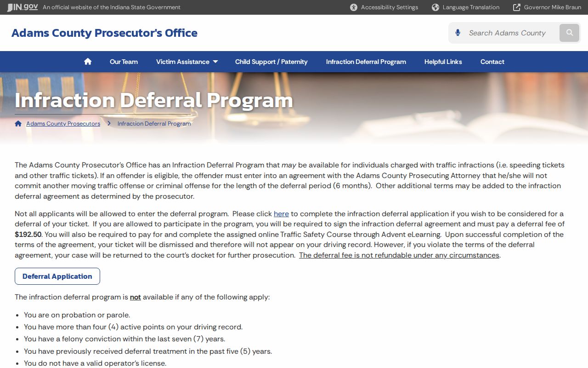The width and height of the screenshot is (588, 368).
Task: Click the $192.50 deferral fee text
Action: pos(28,235)
